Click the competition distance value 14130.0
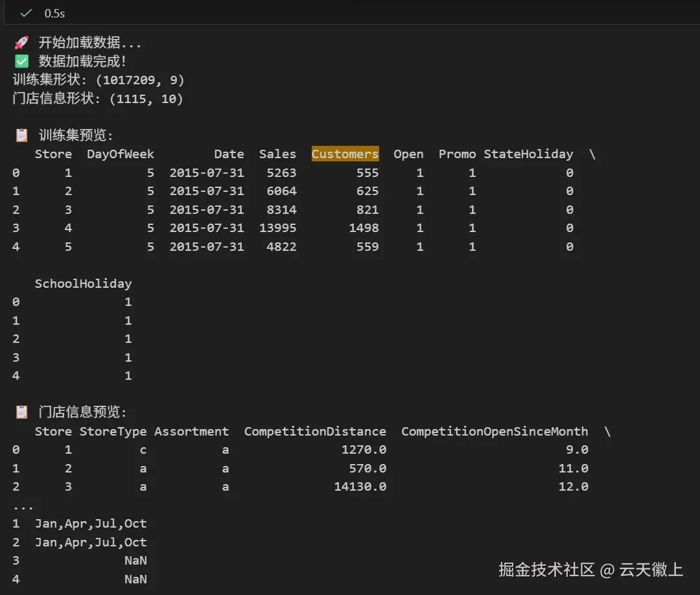 [360, 487]
